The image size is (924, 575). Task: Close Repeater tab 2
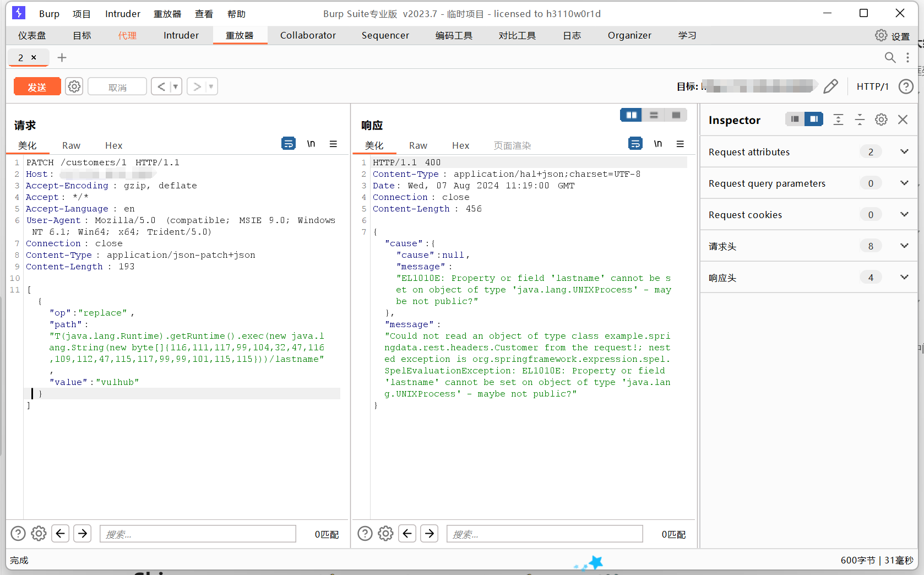[x=34, y=57]
